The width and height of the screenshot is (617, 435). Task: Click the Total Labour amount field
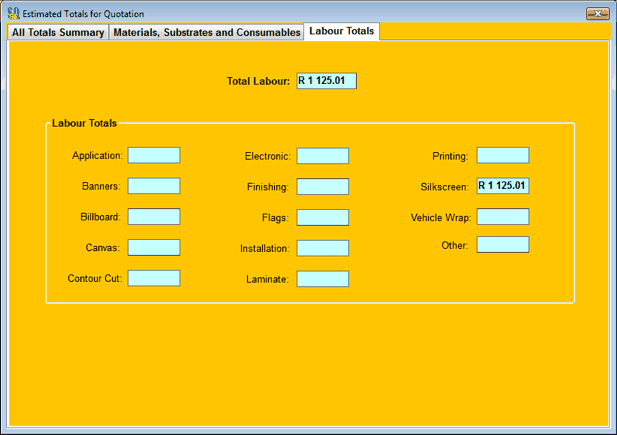(326, 81)
